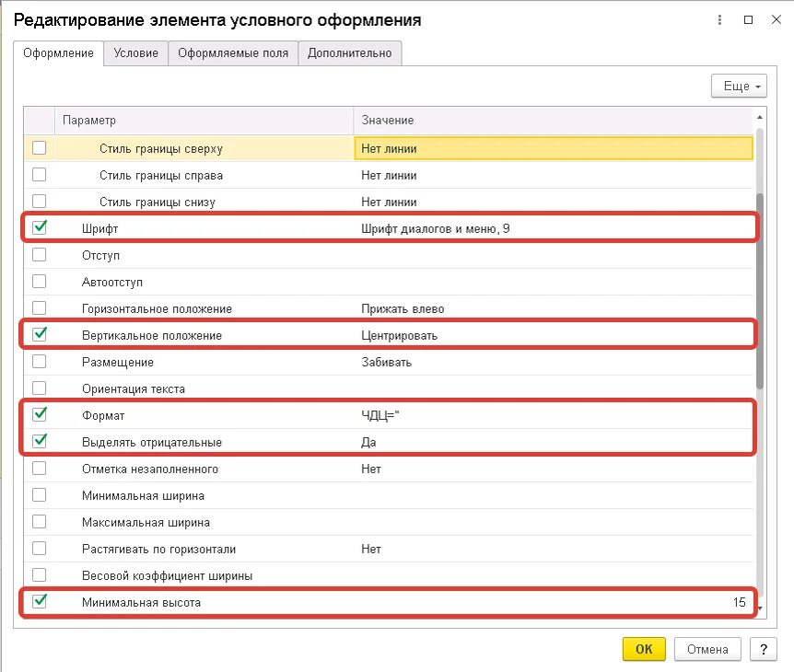The image size is (794, 672).
Task: Enable the Отметка незаполненного checkbox
Action: pyautogui.click(x=39, y=469)
